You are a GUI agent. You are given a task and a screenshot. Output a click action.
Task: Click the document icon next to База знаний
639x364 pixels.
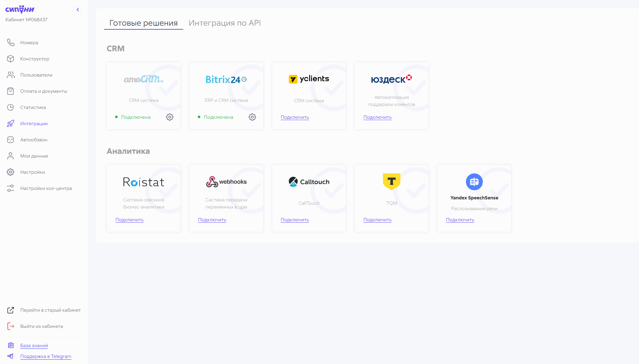(11, 345)
